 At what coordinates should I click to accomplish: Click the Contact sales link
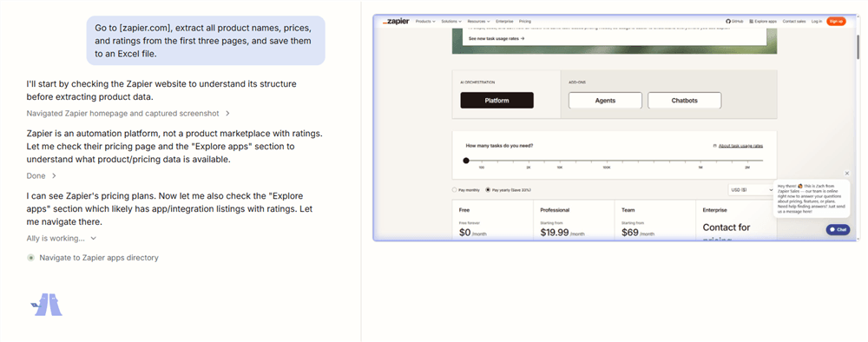(794, 21)
